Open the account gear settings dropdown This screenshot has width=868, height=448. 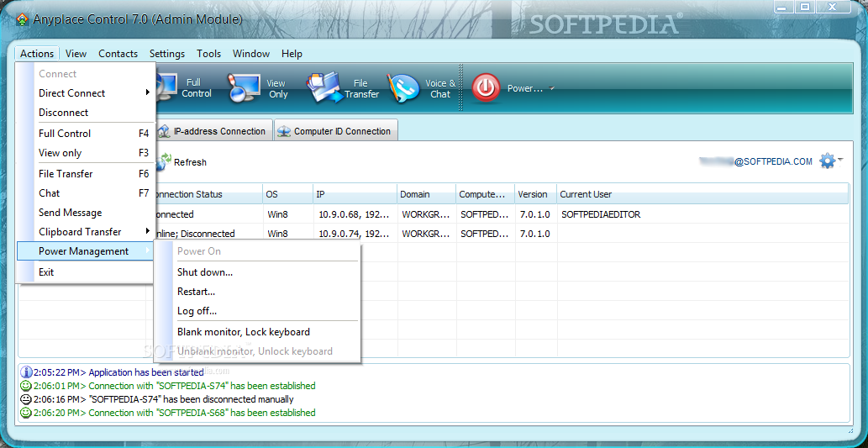[x=831, y=161]
